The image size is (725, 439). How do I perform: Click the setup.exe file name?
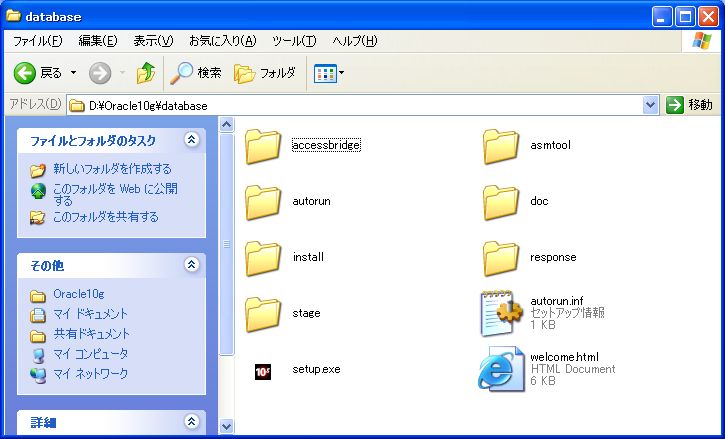(x=316, y=369)
